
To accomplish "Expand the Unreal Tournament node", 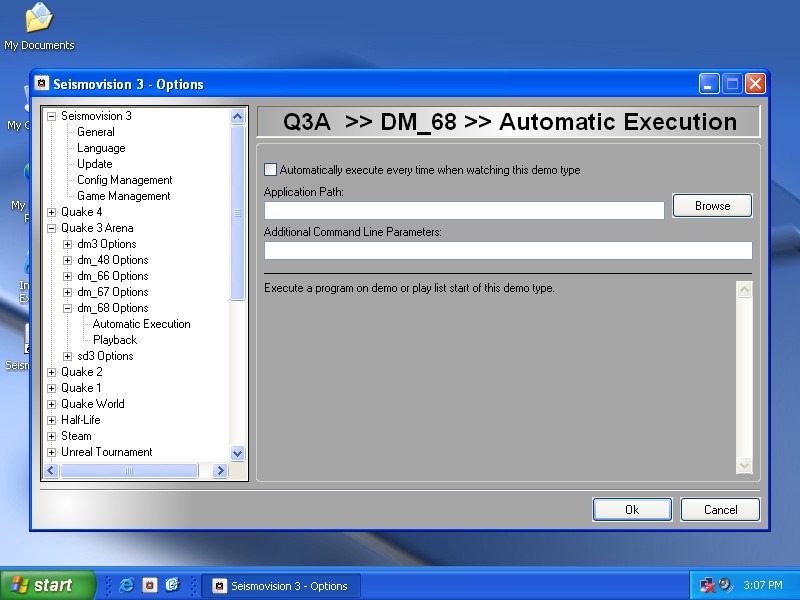I will [52, 452].
